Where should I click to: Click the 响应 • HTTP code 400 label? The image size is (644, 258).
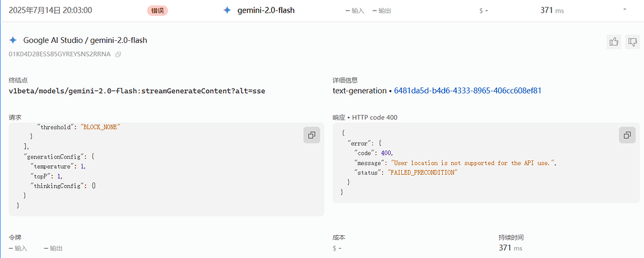pos(365,118)
